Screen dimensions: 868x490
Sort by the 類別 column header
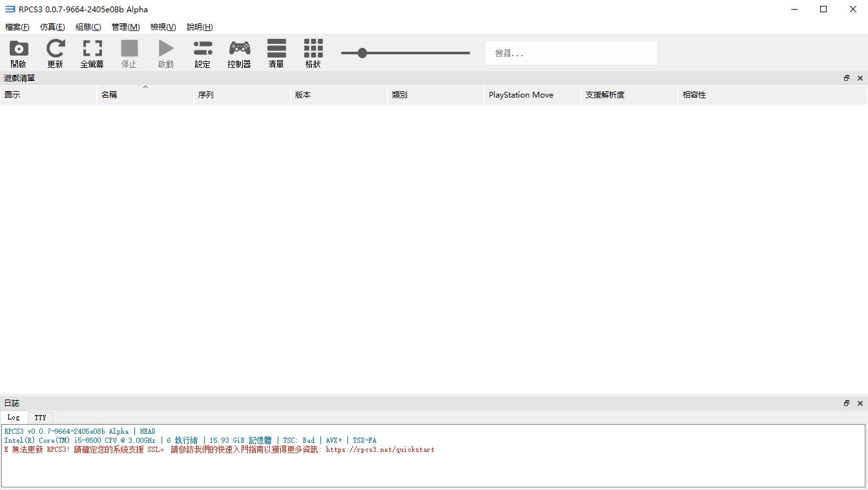pos(436,94)
